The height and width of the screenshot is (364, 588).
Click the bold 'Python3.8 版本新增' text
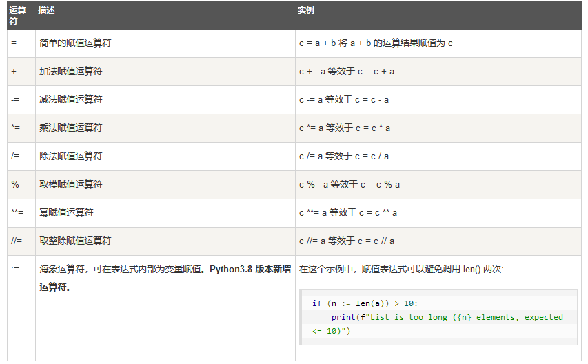click(250, 269)
